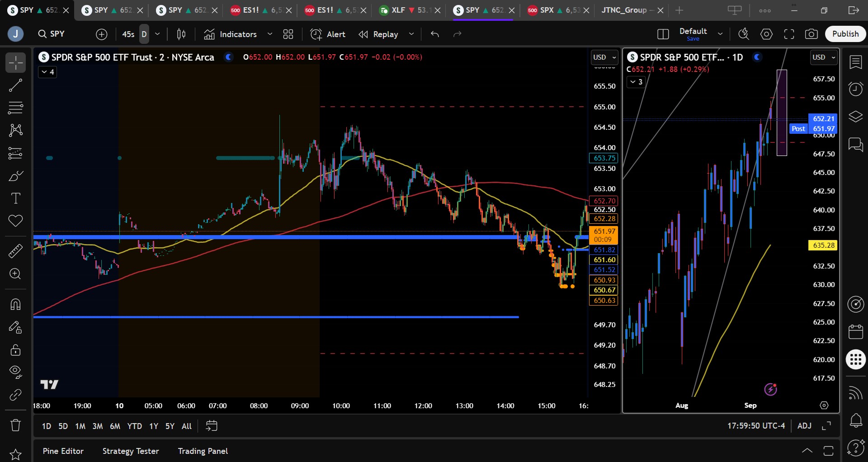Toggle stay in drawing mode
The height and width of the screenshot is (462, 868).
[15, 327]
